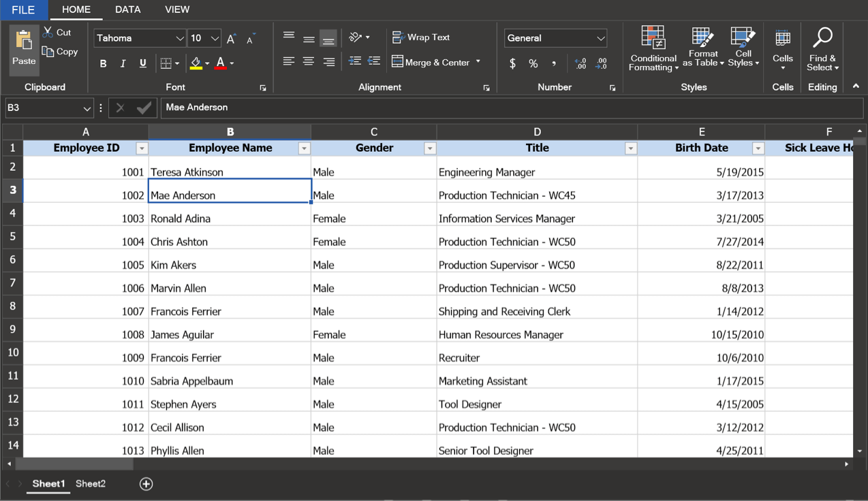Switch to the DATA ribbon tab

127,10
